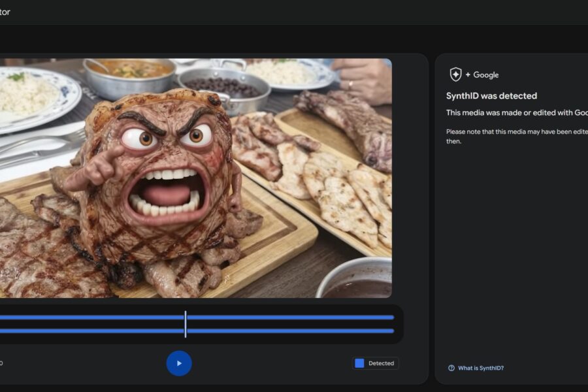Screen dimensions: 588x392
Task: Click the "Please note that this media" note
Action: (x=517, y=136)
